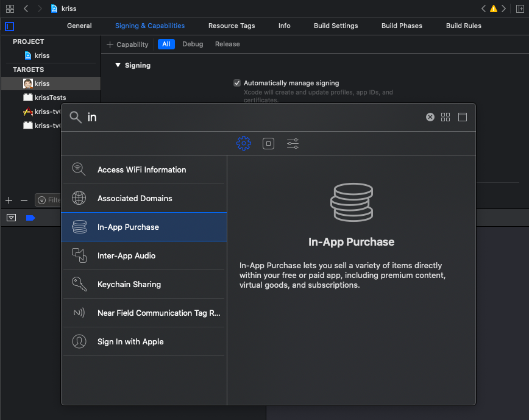Choose Near Field Communication Tag Reading capability
This screenshot has height=420, width=529.
coord(144,313)
